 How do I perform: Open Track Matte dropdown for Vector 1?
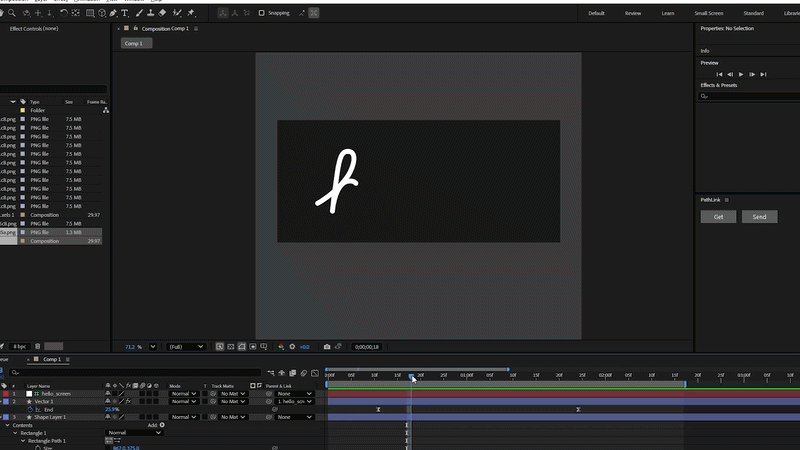click(233, 402)
